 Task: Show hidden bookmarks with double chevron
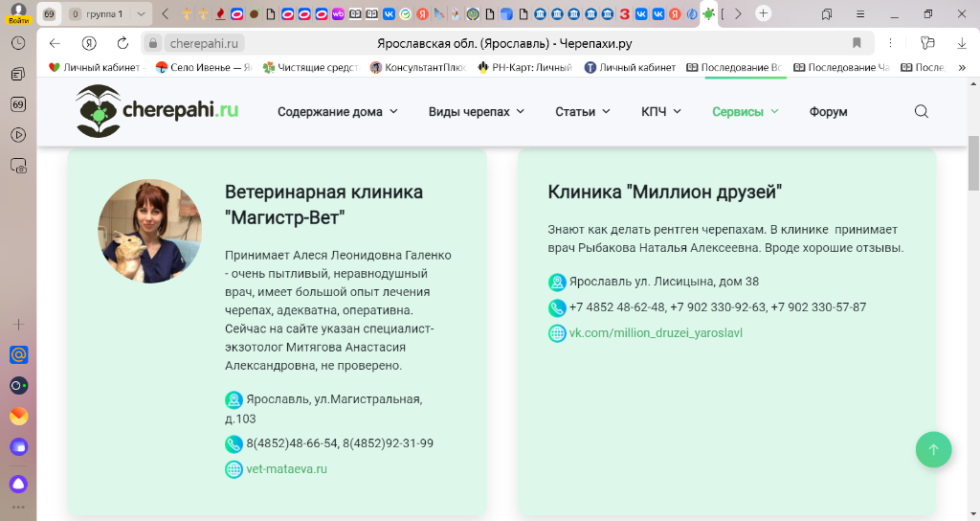pyautogui.click(x=962, y=67)
